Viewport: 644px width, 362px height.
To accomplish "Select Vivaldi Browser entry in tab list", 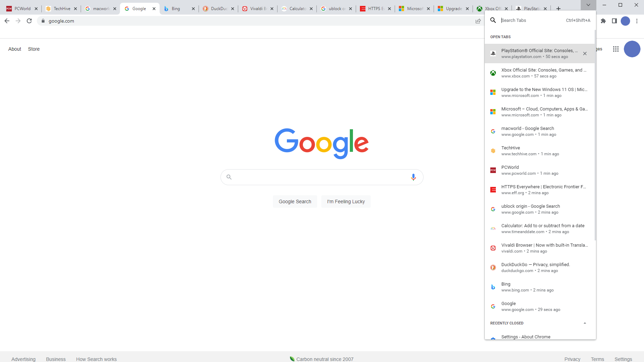I will click(540, 248).
